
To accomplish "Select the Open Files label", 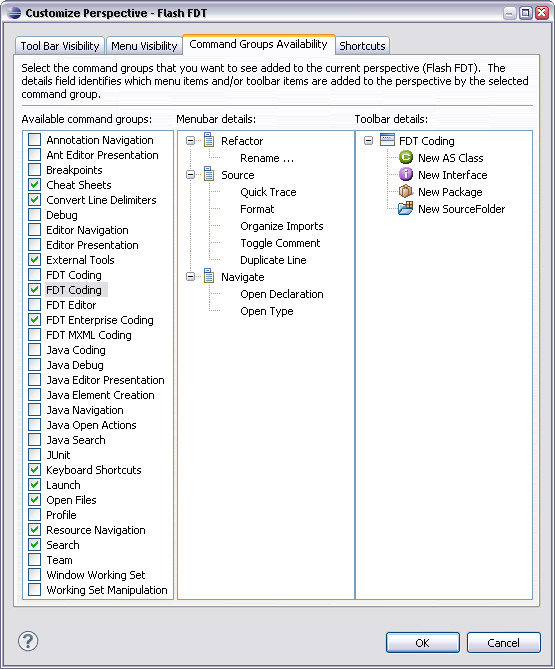I will (71, 500).
